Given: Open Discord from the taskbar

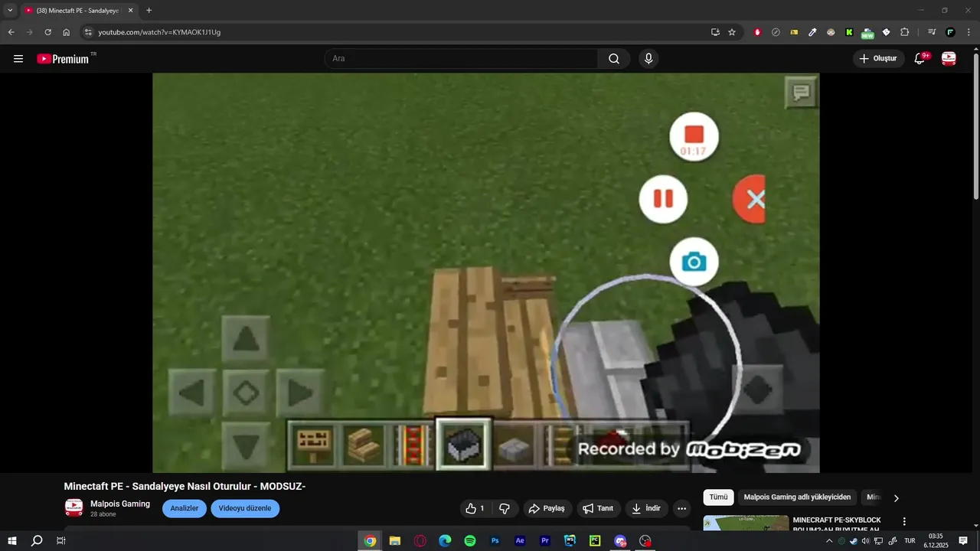Looking at the screenshot, I should [x=620, y=541].
